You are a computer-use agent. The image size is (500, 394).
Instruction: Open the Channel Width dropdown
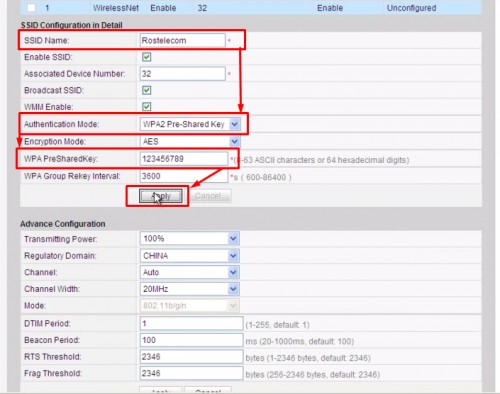[x=190, y=289]
